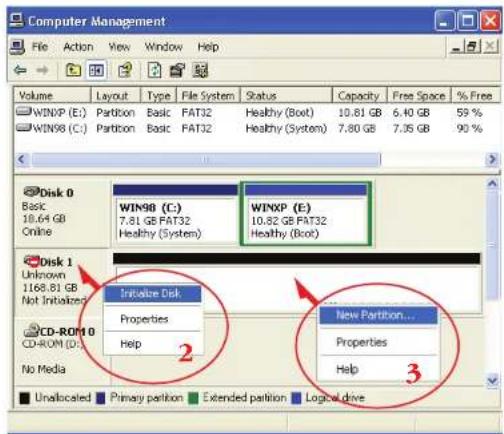Screen dimensions: 504x434
Task: Sort by Type column header
Action: point(159,96)
